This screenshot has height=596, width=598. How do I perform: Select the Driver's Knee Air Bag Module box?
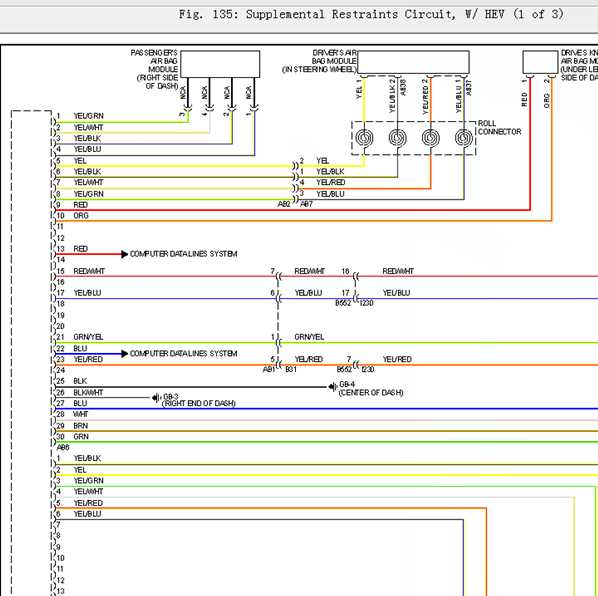pos(540,62)
